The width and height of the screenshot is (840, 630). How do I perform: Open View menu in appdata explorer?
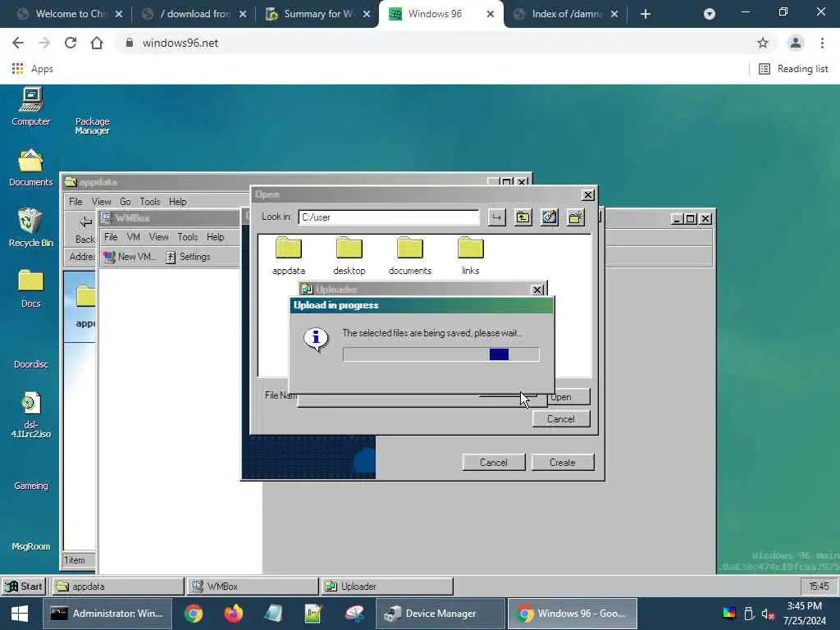click(x=101, y=202)
